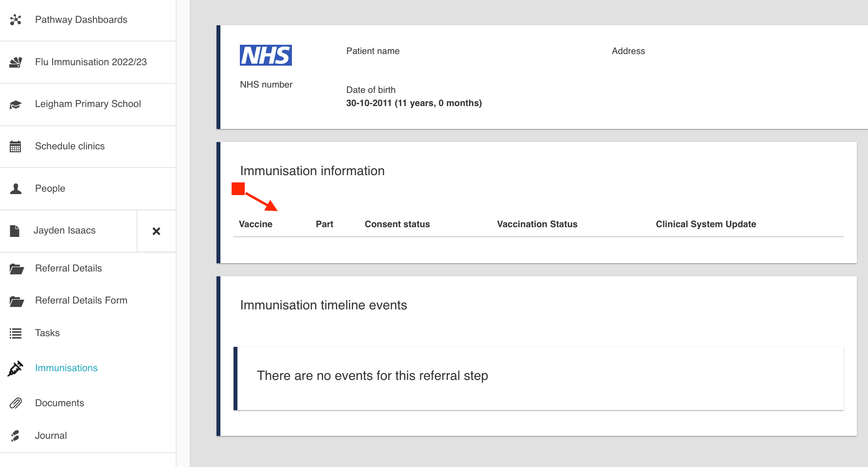Click the Pathway Dashboards network icon
868x467 pixels.
16,19
